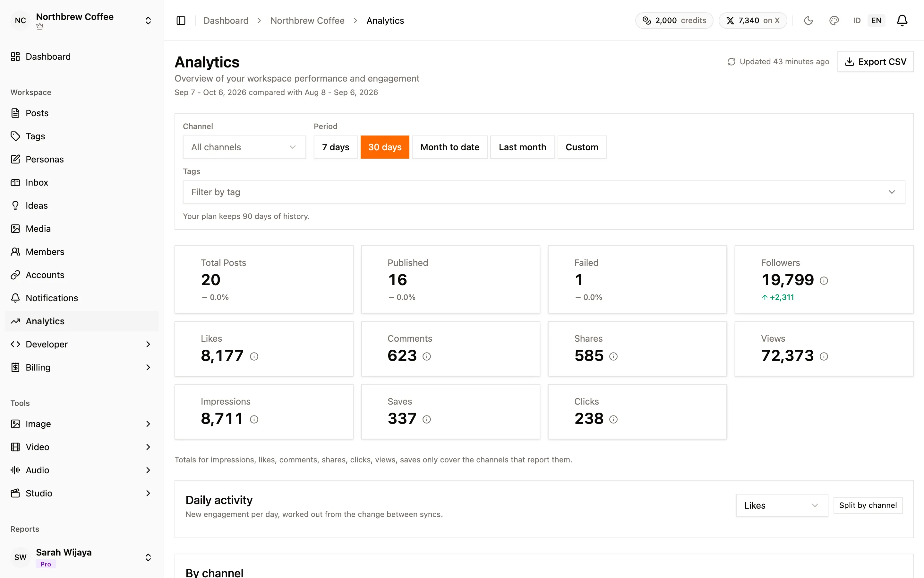Expand the Studio tools section

(x=82, y=493)
